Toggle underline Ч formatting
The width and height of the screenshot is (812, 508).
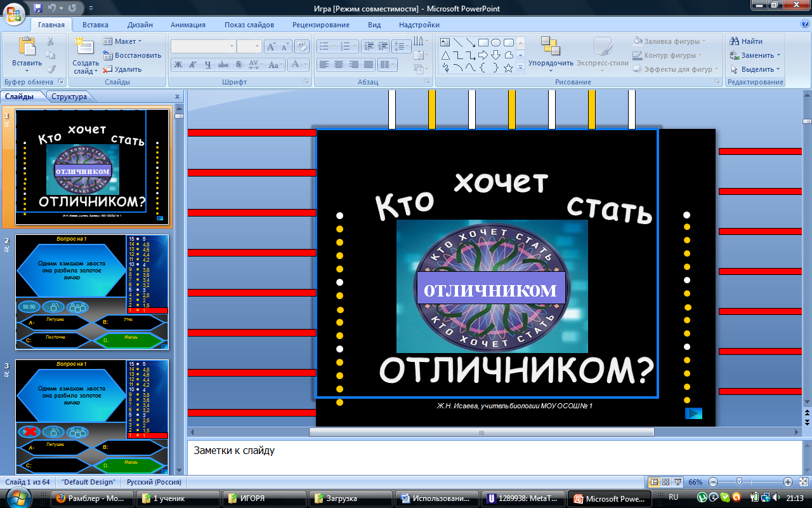207,65
